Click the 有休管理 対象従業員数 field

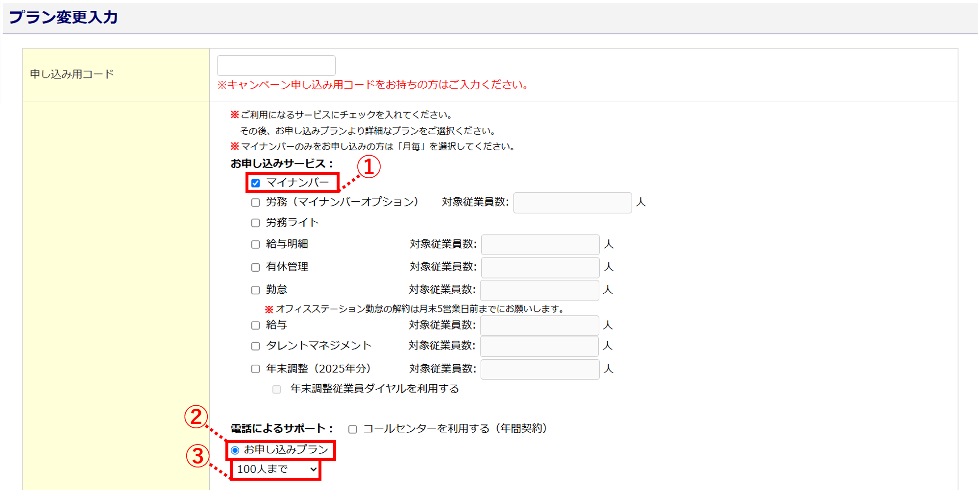tap(540, 267)
